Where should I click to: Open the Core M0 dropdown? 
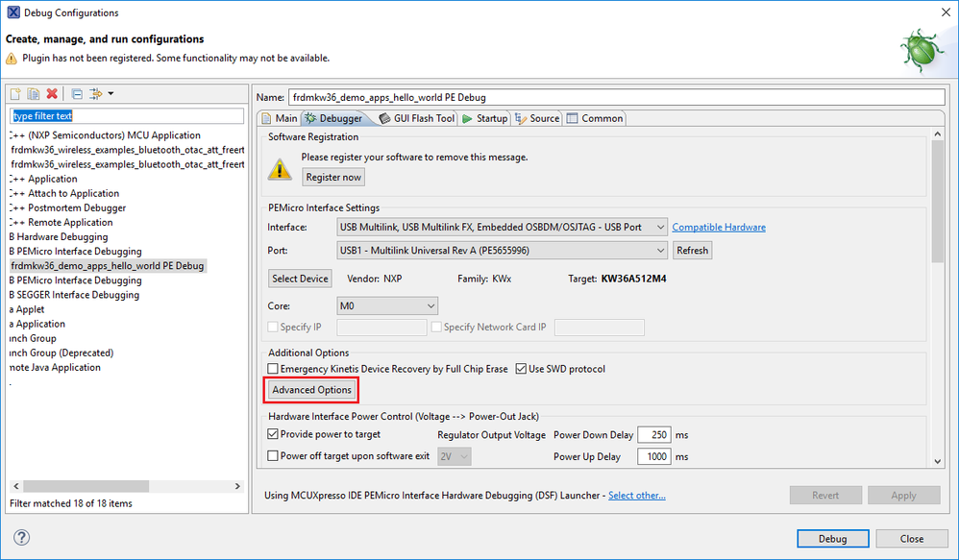pyautogui.click(x=387, y=305)
